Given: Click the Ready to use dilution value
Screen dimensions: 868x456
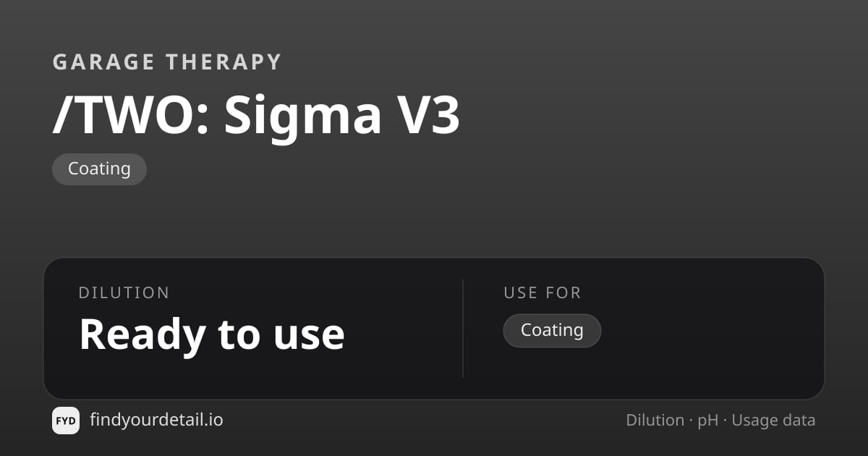Looking at the screenshot, I should tap(212, 334).
